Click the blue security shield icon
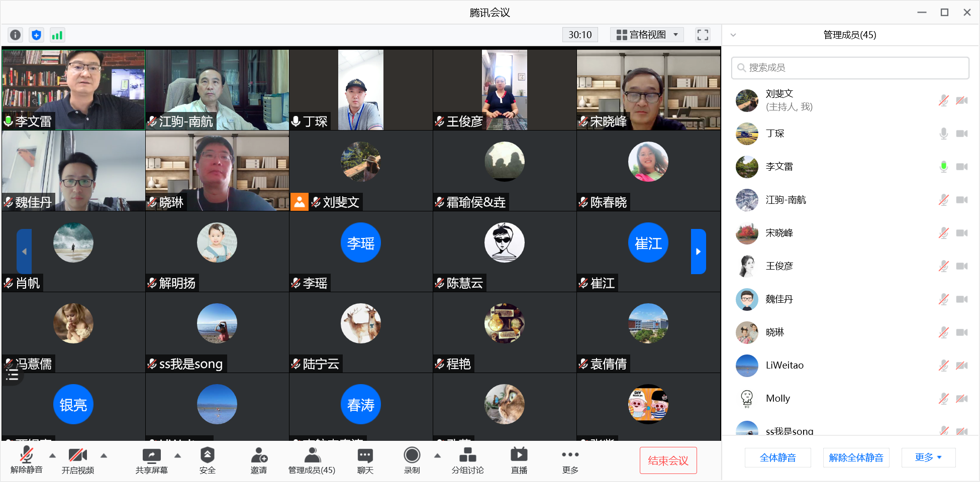980x482 pixels. (36, 35)
